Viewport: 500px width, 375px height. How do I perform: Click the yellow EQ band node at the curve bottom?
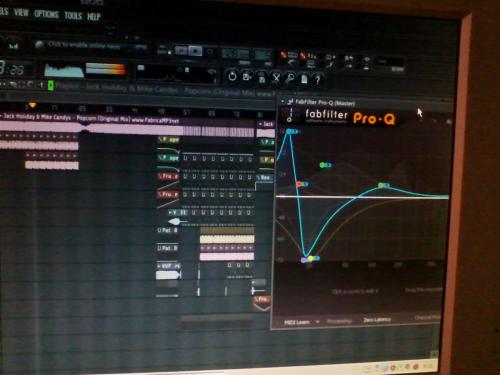point(310,258)
